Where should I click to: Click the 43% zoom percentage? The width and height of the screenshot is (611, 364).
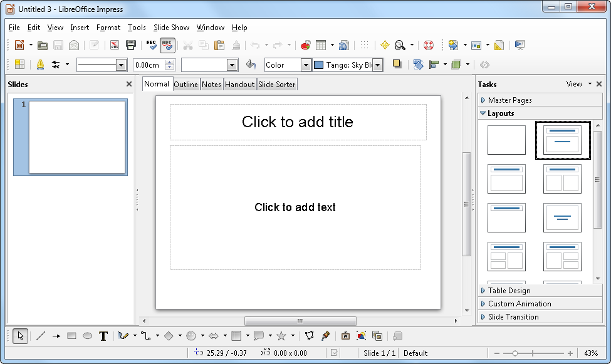(x=591, y=353)
